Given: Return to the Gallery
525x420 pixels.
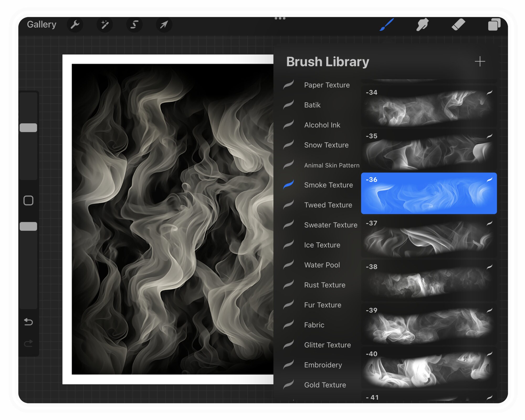Looking at the screenshot, I should click(41, 24).
